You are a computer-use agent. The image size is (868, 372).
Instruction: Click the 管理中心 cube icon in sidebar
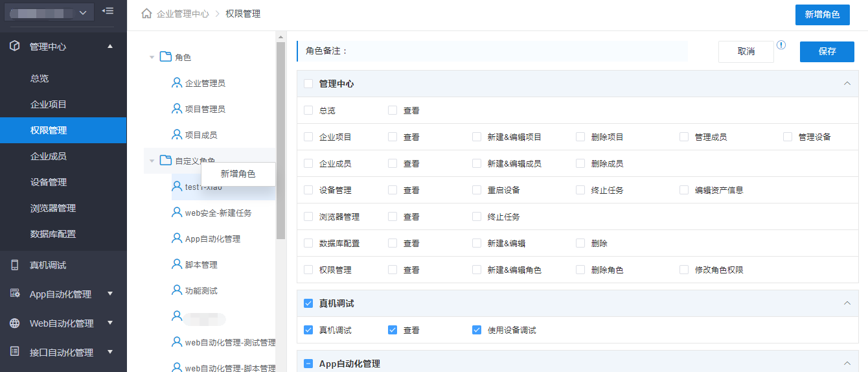pos(15,46)
